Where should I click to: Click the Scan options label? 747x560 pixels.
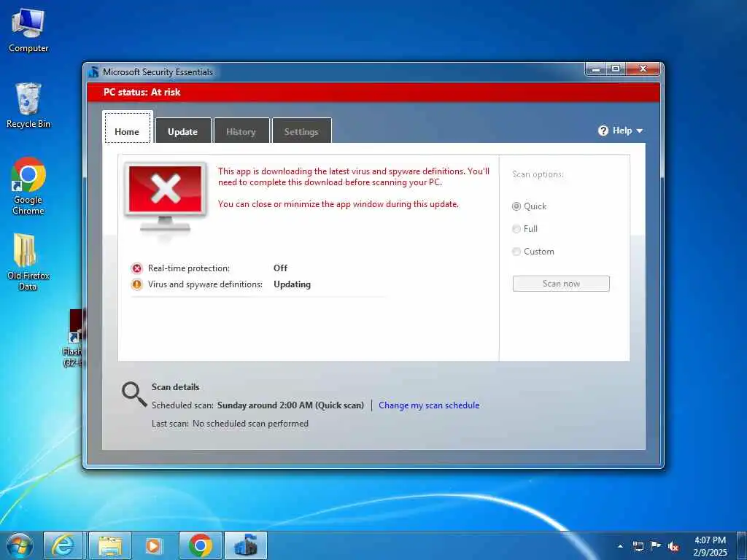pos(538,174)
